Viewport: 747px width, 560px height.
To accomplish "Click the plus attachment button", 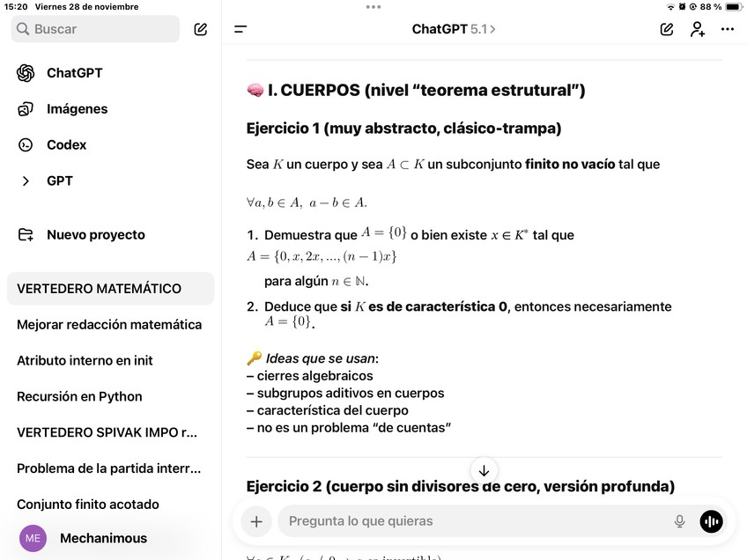I will pyautogui.click(x=256, y=521).
